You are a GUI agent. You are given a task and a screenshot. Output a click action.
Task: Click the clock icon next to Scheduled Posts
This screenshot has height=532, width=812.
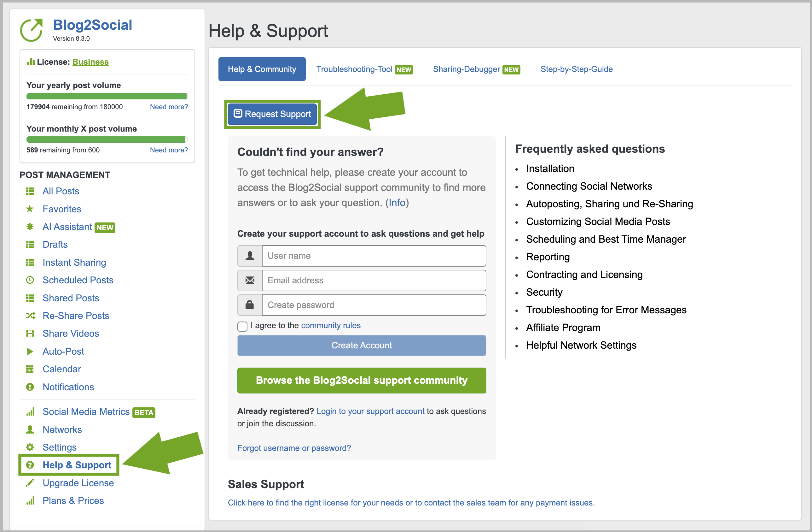coord(30,280)
